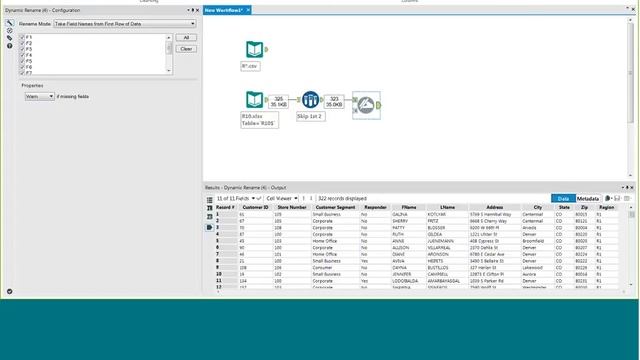Click the field list vertical scrollbar thumb
The image size is (640, 360).
[169, 48]
